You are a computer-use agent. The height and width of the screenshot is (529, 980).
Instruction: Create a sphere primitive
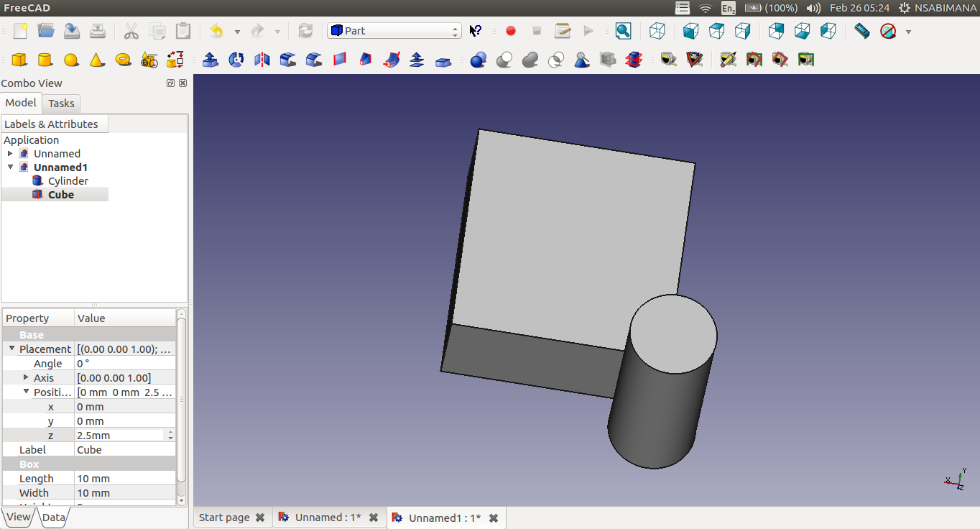coord(70,60)
